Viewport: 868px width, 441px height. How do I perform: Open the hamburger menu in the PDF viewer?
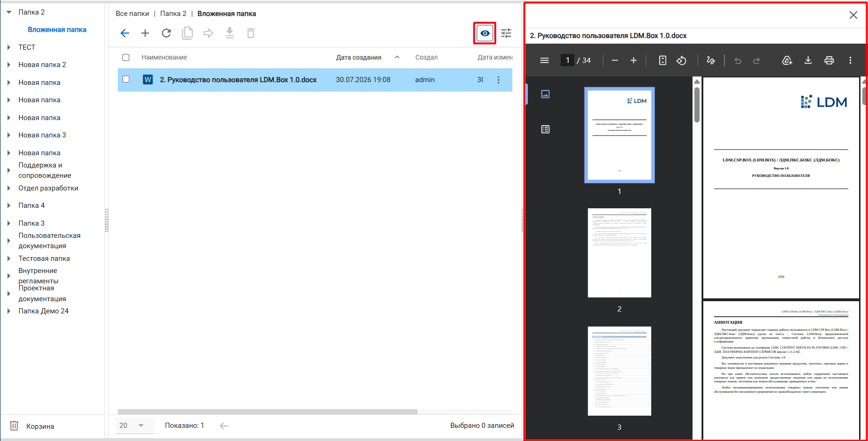(544, 61)
